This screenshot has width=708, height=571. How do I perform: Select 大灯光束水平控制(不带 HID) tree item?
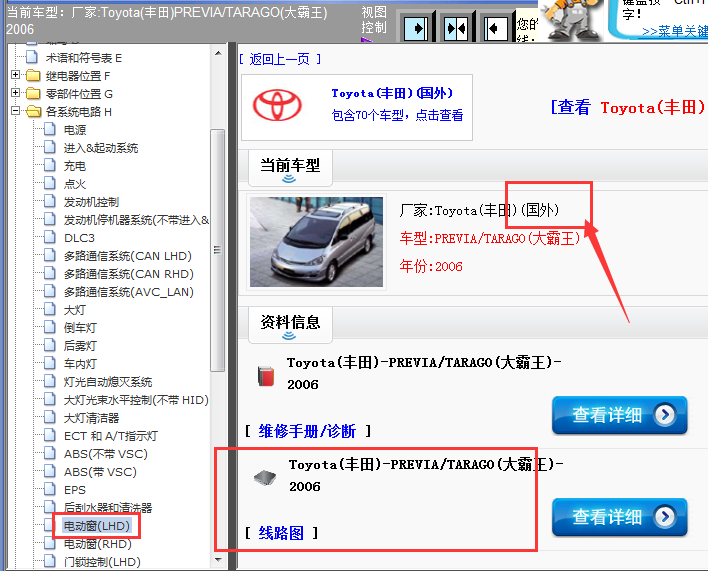click(x=136, y=400)
